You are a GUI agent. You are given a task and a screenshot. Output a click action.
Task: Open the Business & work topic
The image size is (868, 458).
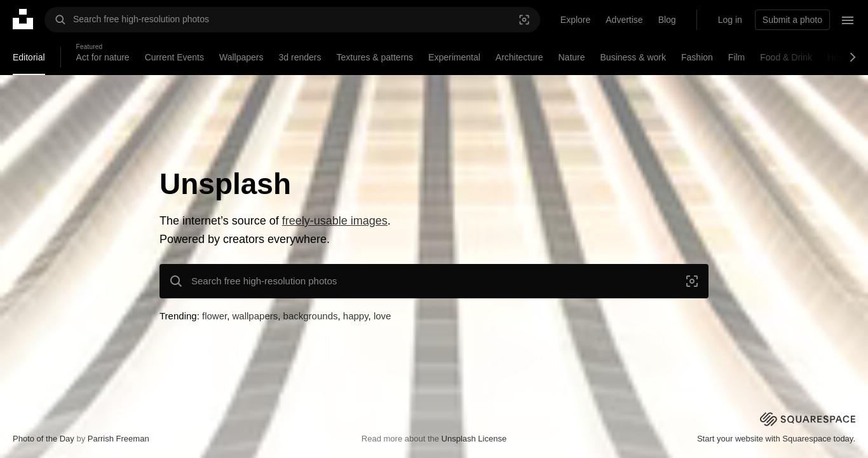click(633, 57)
